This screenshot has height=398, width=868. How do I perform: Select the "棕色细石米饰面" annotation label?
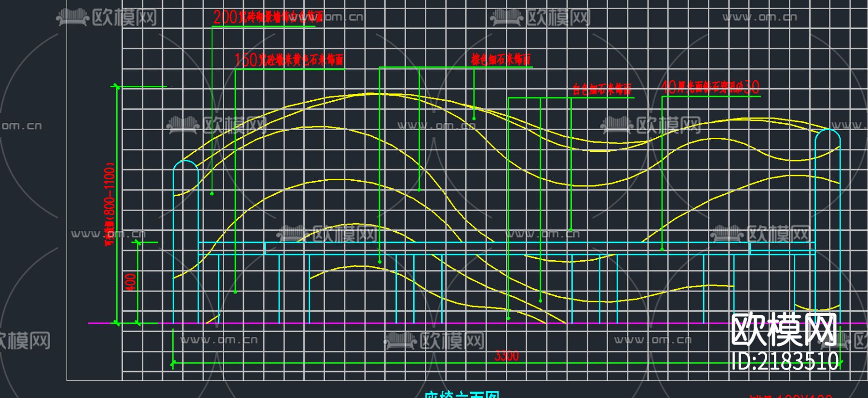coord(501,59)
